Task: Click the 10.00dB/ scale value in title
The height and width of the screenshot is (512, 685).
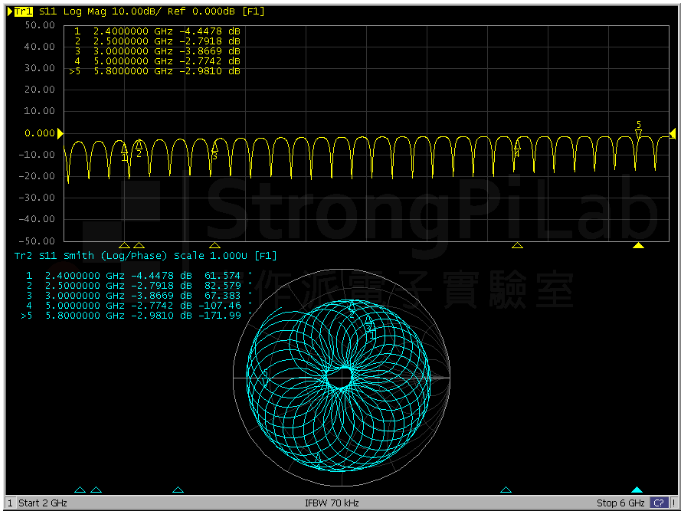Action: 137,12
